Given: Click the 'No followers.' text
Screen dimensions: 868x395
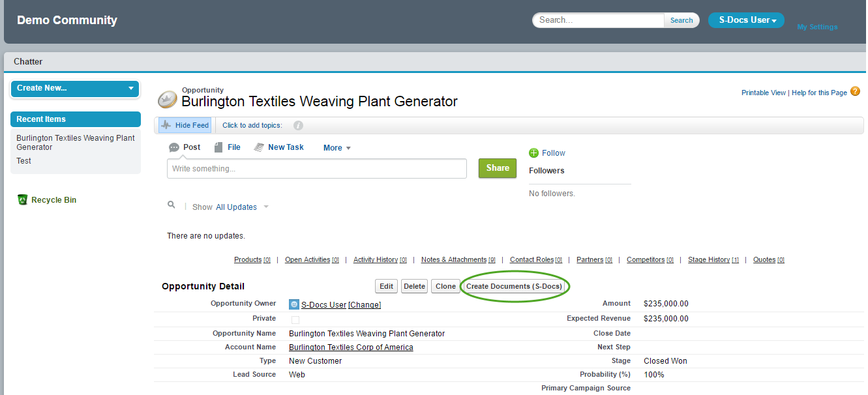Looking at the screenshot, I should (552, 194).
